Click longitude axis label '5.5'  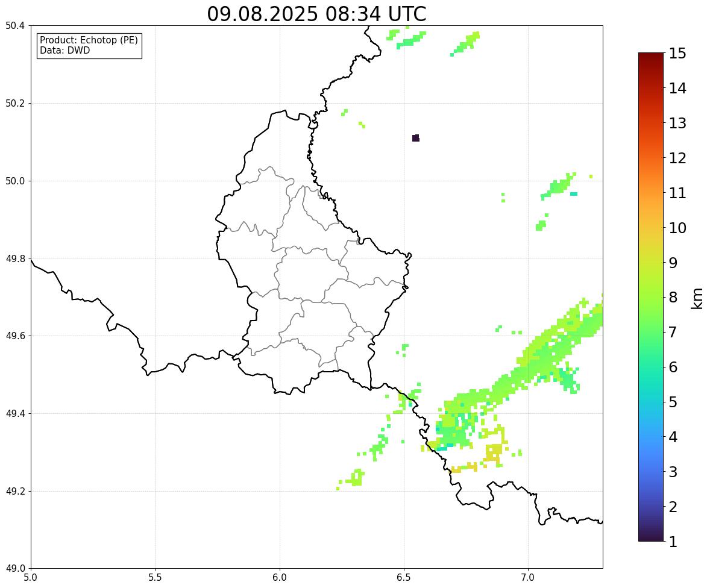point(156,578)
